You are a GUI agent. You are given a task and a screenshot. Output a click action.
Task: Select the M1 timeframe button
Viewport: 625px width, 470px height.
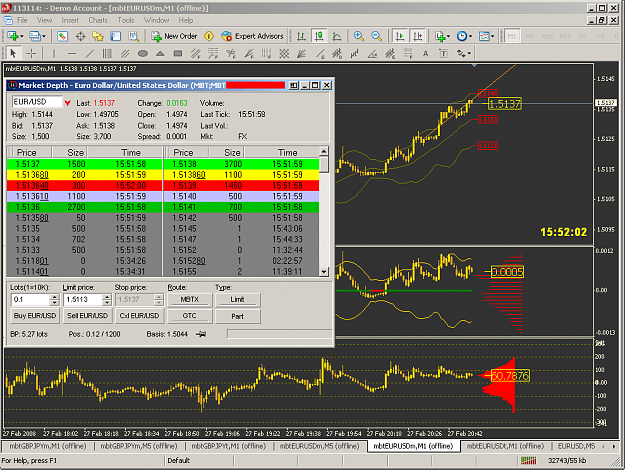coord(512,36)
